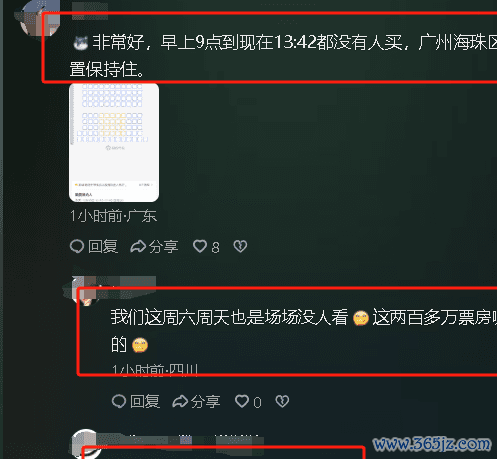
Task: Click the 回复 text under the first comment
Action: (x=103, y=247)
